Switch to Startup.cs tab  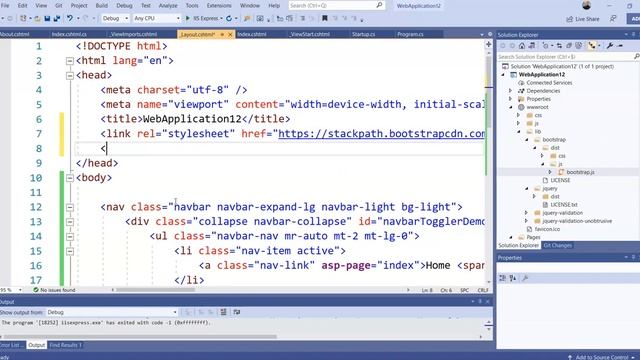(363, 34)
